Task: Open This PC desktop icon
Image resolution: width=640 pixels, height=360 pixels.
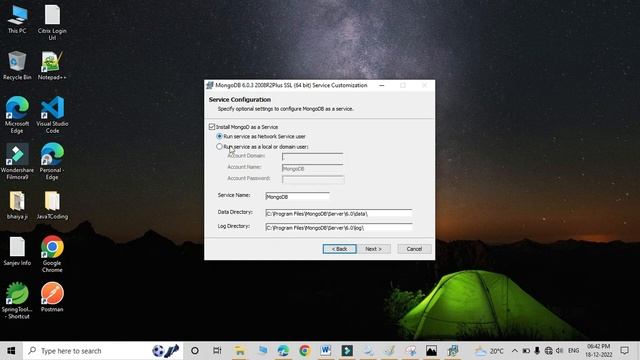Action: (17, 19)
